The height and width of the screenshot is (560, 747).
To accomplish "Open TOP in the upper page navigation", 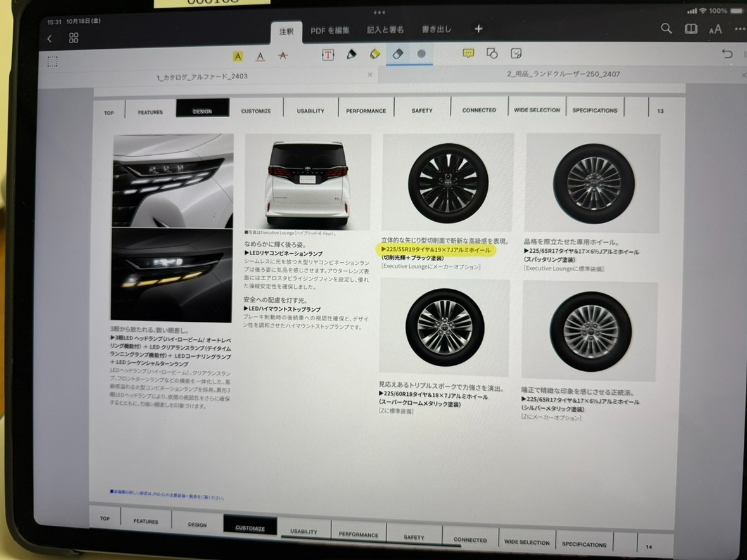I will pos(109,113).
